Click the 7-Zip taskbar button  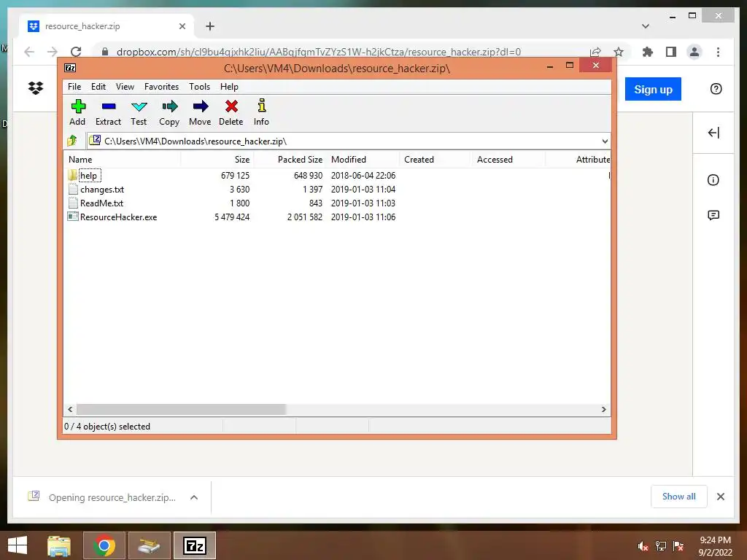point(194,545)
